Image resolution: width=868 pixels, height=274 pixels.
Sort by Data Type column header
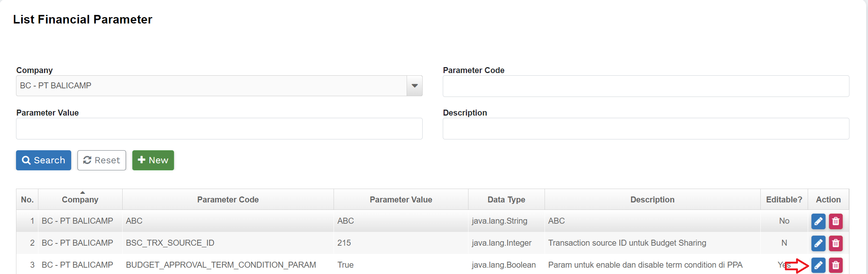pyautogui.click(x=506, y=199)
